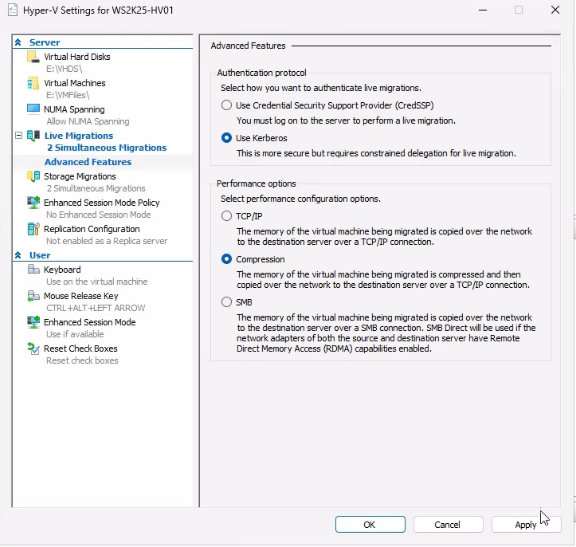
Task: Open the Virtual Machines setting
Action: coord(75,83)
